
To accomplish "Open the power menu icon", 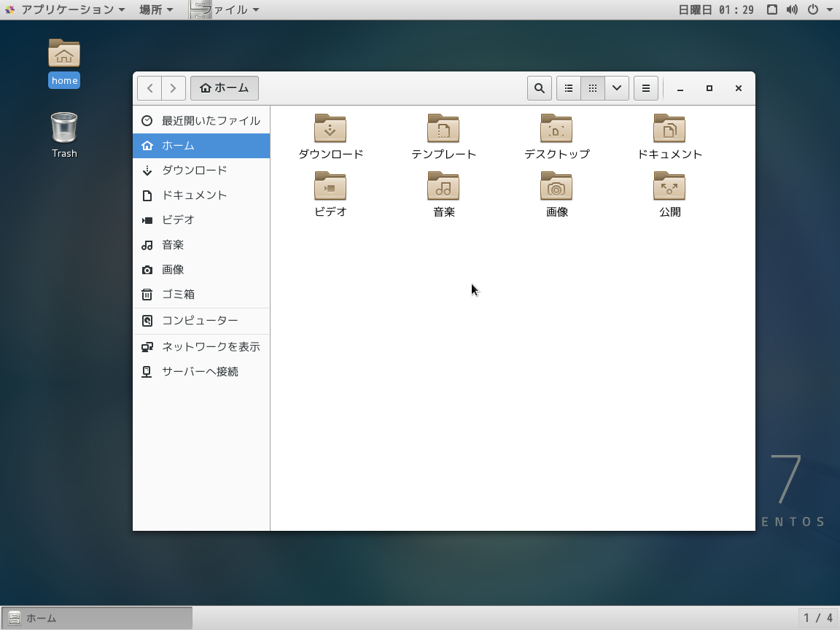I will click(813, 9).
